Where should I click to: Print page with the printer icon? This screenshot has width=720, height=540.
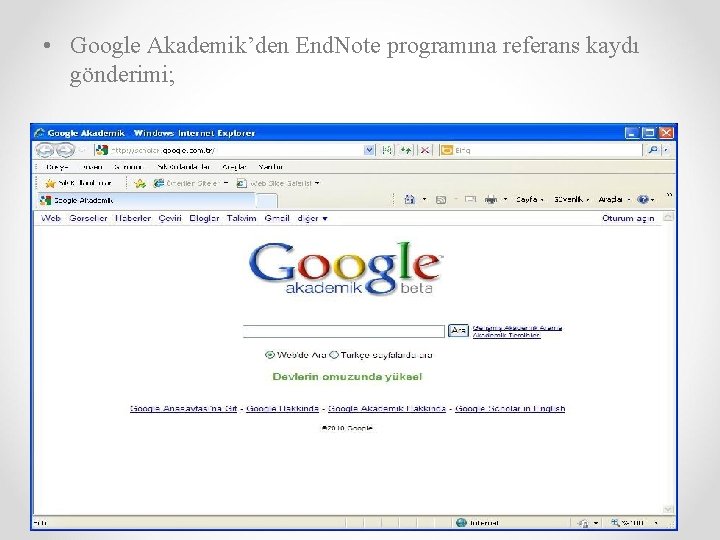[x=491, y=199]
